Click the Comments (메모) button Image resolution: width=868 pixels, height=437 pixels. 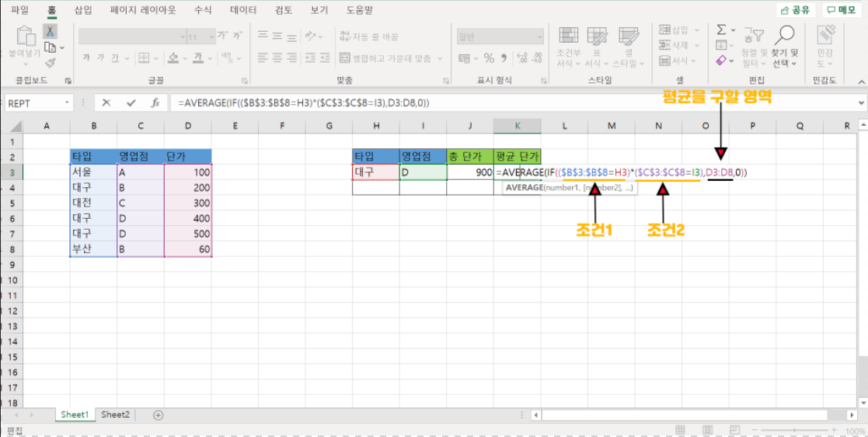(842, 10)
